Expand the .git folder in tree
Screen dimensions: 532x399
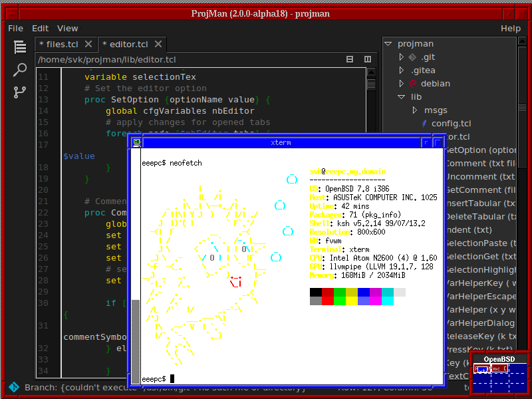point(401,57)
